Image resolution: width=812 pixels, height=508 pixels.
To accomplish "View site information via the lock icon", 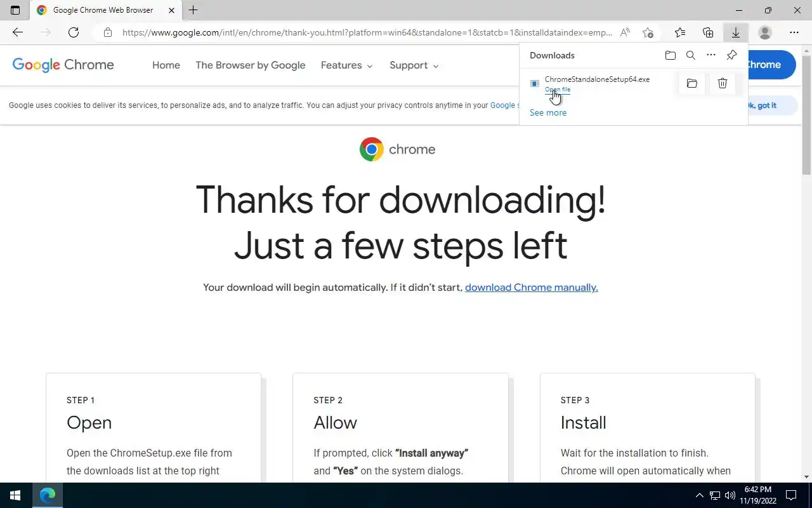I will click(108, 32).
